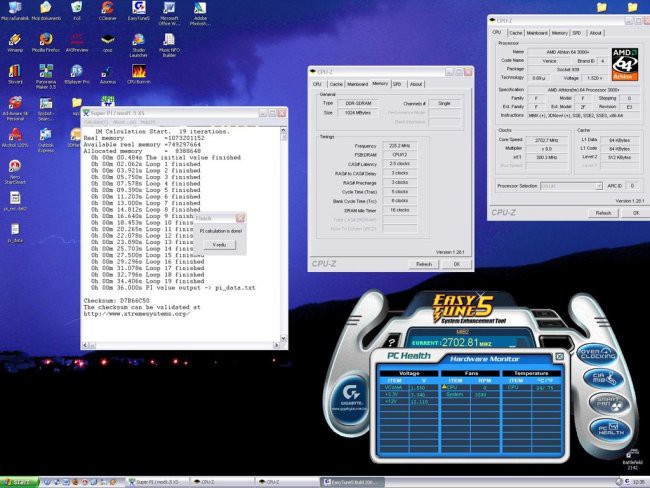Select the Music NFO Builder desktop icon
650x488 pixels.
pos(169,45)
